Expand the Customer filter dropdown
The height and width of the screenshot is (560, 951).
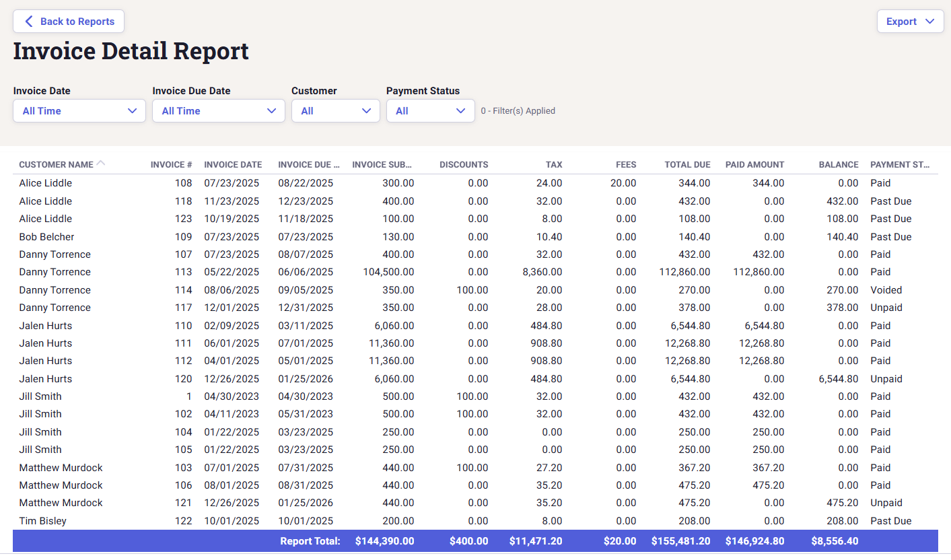click(335, 111)
